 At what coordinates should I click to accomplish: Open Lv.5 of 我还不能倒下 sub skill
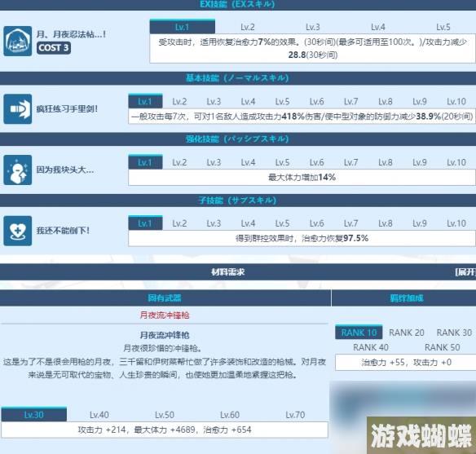pyautogui.click(x=282, y=223)
